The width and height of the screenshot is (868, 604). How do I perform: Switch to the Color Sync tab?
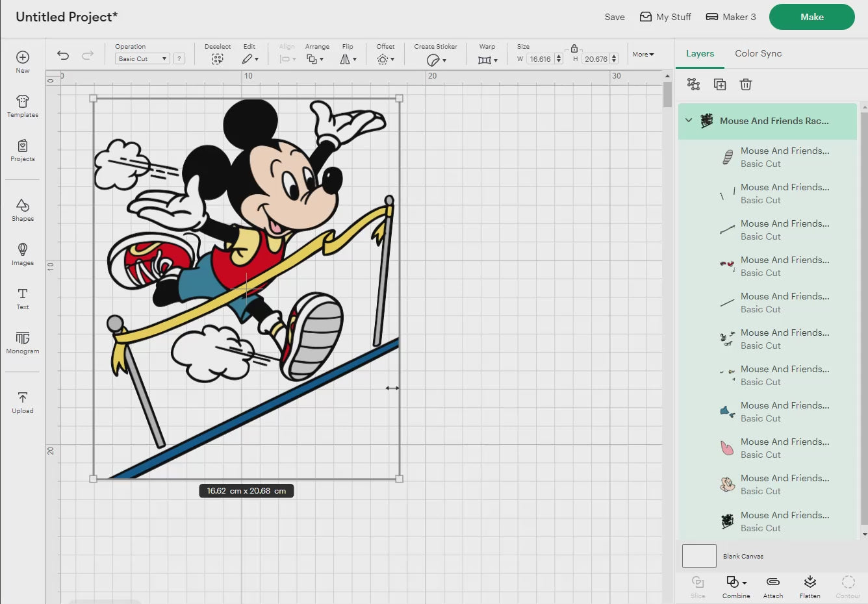click(758, 53)
